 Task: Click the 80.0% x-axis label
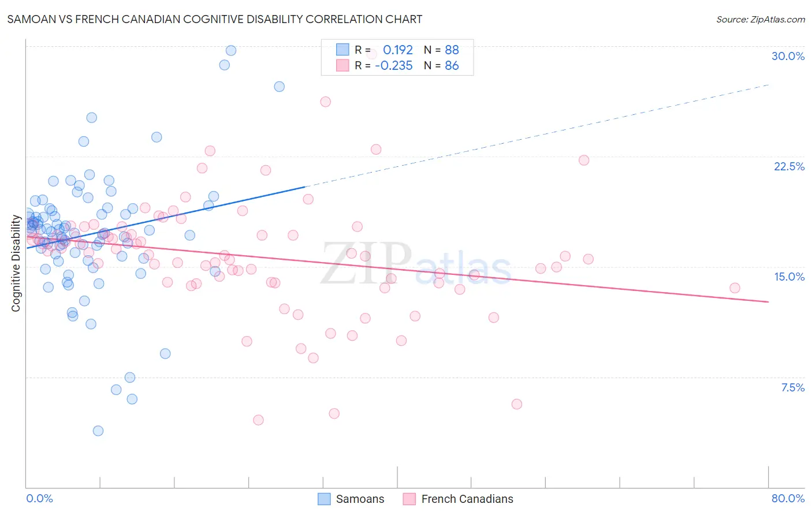[788, 498]
